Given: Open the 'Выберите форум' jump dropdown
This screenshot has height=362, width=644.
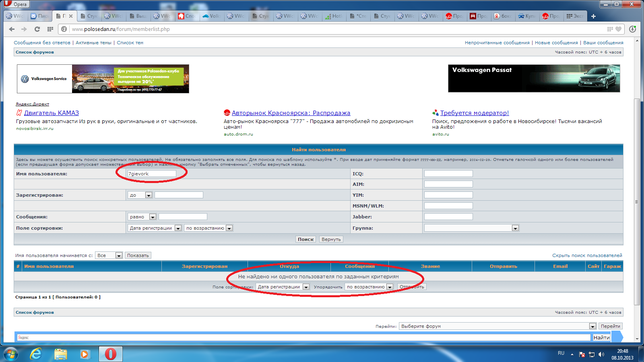Looking at the screenshot, I should point(497,326).
